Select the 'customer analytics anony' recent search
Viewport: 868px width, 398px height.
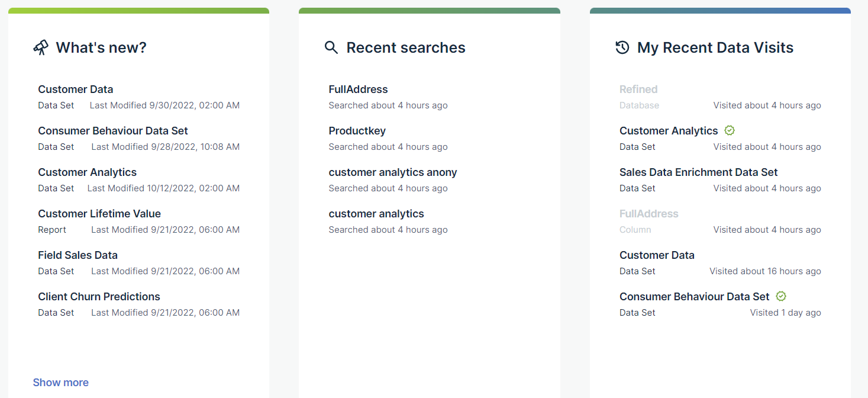[x=392, y=172]
